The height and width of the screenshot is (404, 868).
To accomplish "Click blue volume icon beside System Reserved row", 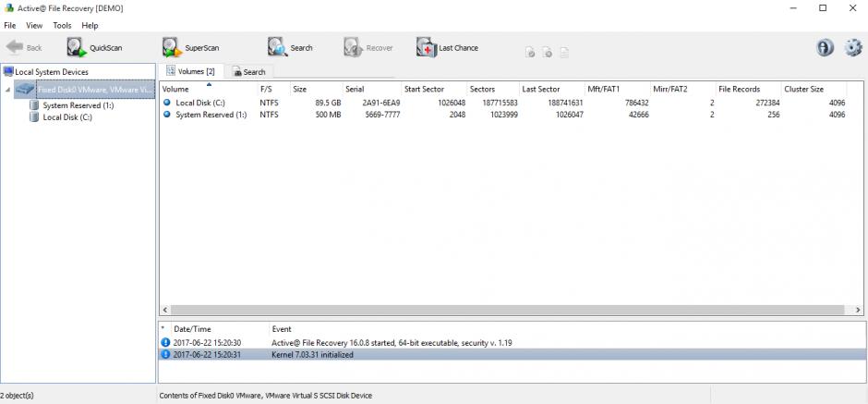I will (166, 115).
